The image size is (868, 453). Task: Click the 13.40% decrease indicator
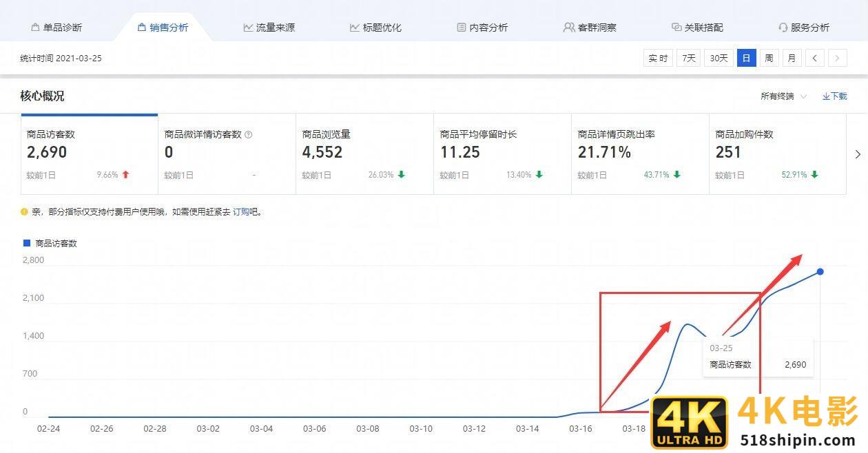click(524, 175)
